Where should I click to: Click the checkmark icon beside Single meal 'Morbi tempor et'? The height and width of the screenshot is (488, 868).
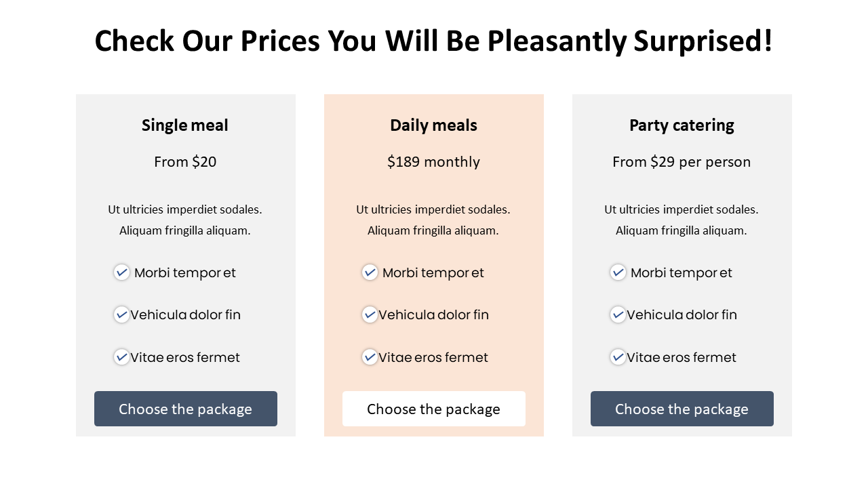click(x=121, y=272)
